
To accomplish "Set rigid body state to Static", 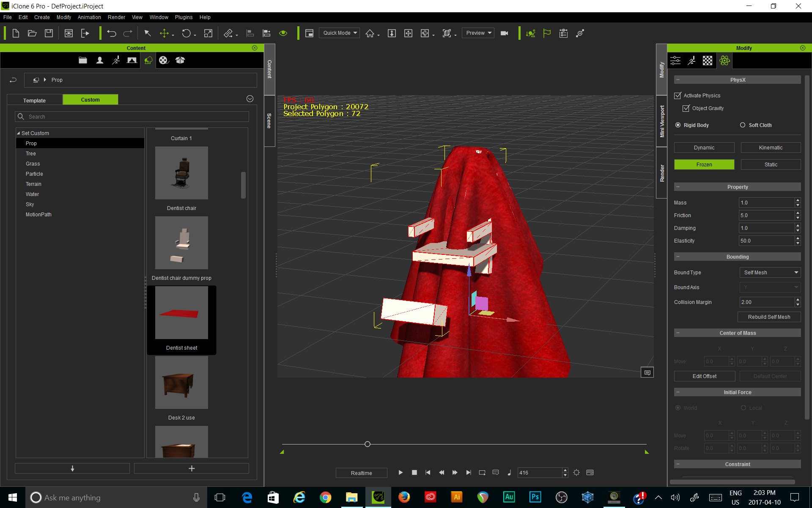I will [x=771, y=165].
